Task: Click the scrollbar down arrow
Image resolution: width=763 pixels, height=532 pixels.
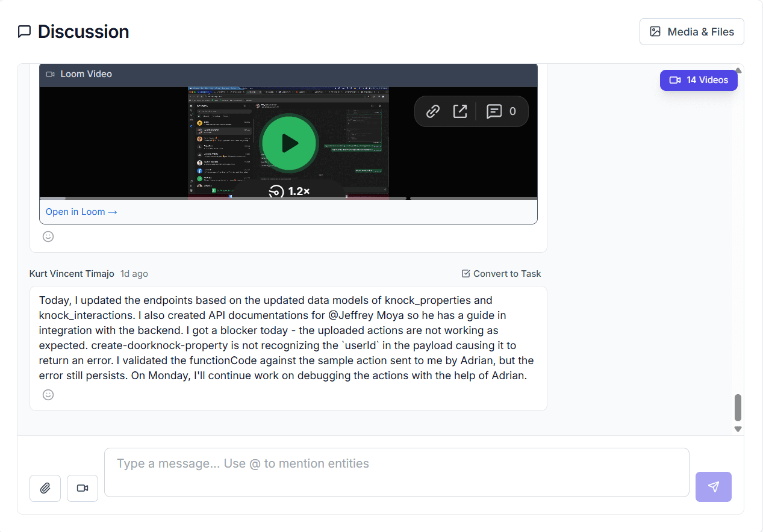Action: point(738,429)
